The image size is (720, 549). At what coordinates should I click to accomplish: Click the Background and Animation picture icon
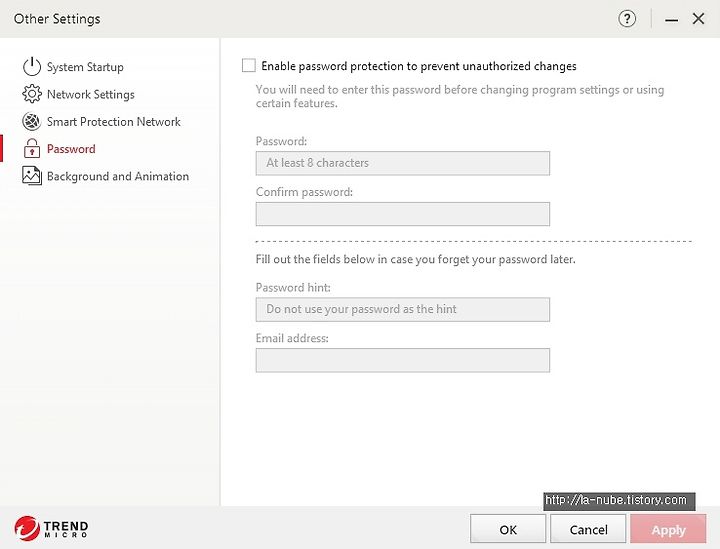pyautogui.click(x=32, y=176)
